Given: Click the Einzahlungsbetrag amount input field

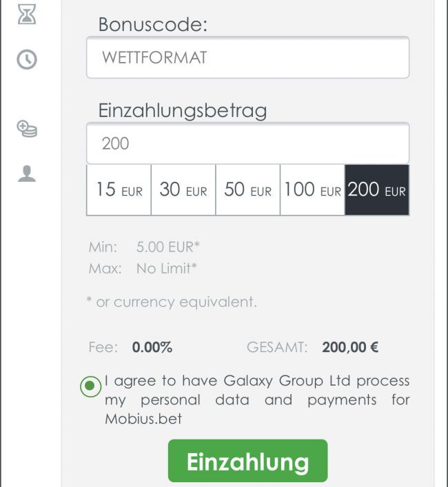Looking at the screenshot, I should click(x=247, y=143).
